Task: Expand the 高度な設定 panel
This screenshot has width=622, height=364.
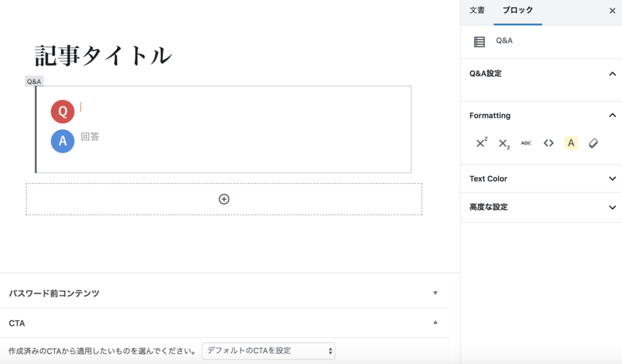Action: (612, 207)
